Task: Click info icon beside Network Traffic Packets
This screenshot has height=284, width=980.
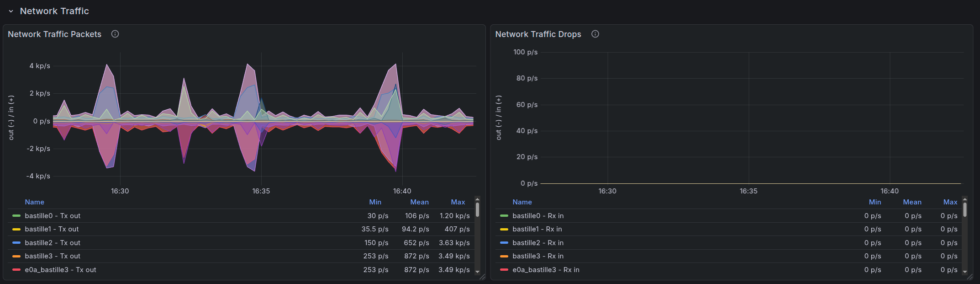Action: click(115, 34)
